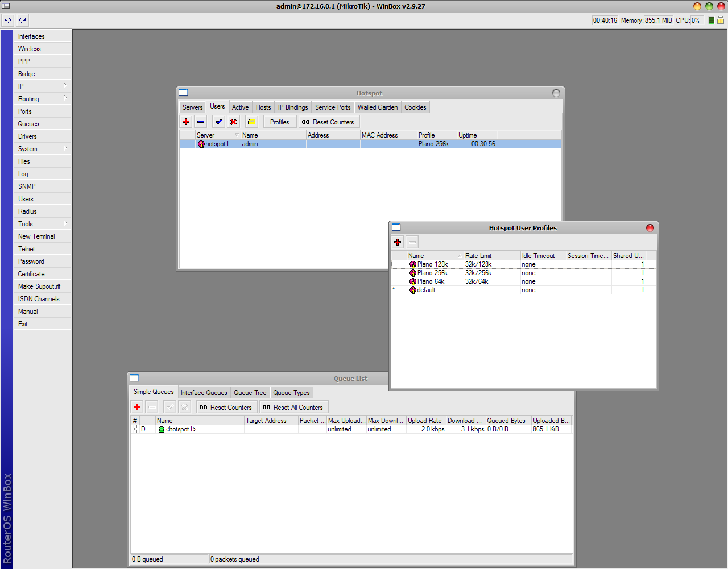The image size is (728, 569).
Task: Open the Hosts tab in Hotspot
Action: tap(263, 107)
